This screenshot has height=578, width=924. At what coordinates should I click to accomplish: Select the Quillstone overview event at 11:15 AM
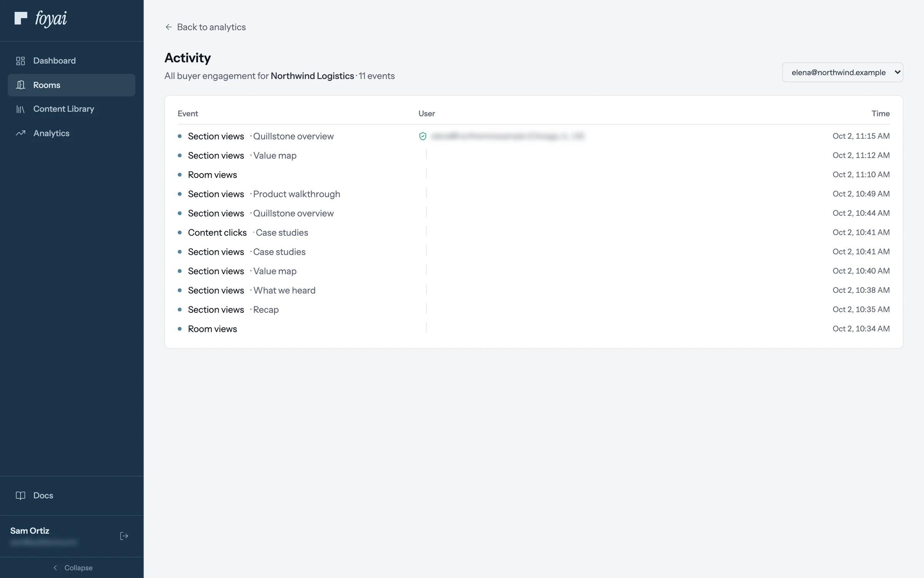pyautogui.click(x=534, y=136)
